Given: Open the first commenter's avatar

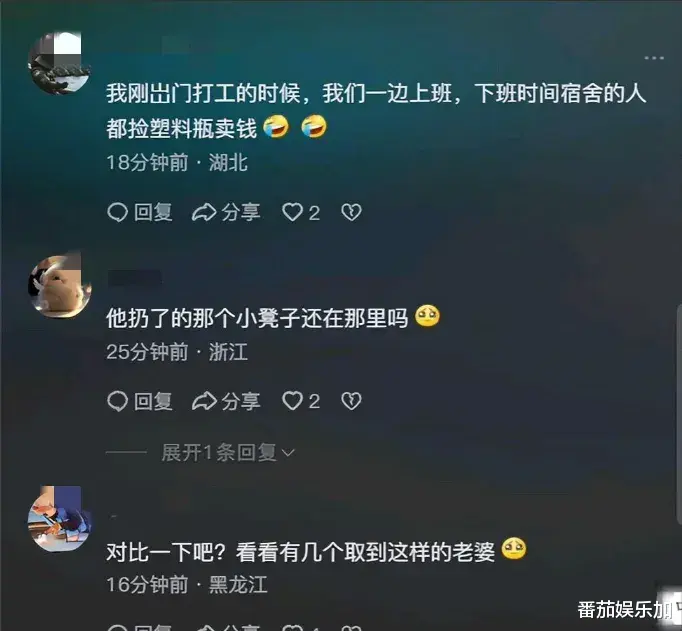Looking at the screenshot, I should [x=59, y=63].
